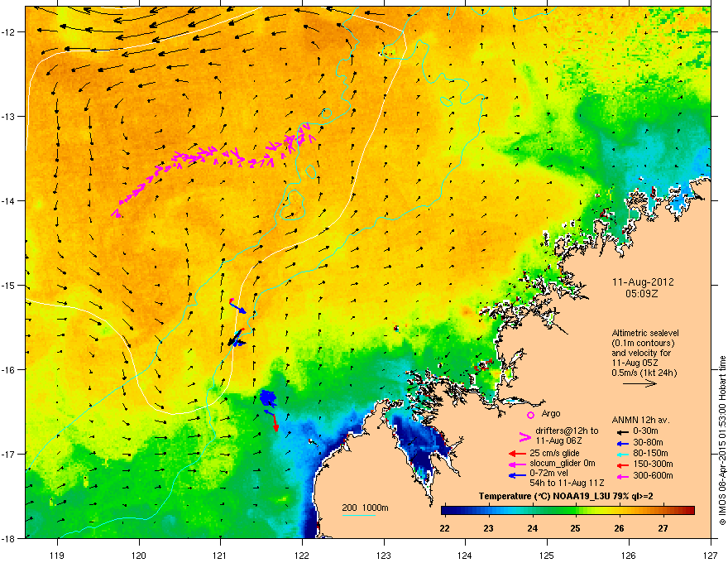Click the '300-600m' depth label
This screenshot has height=563, width=728.
[653, 476]
